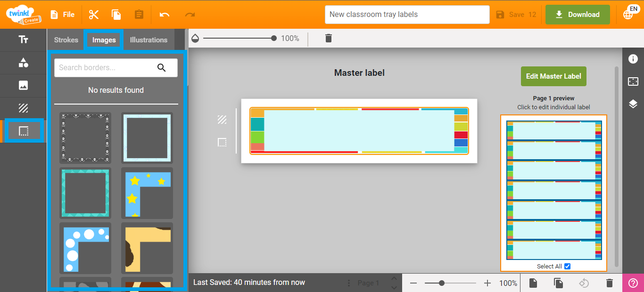Image resolution: width=644 pixels, height=292 pixels.
Task: Redo the last undone action
Action: pos(190,15)
